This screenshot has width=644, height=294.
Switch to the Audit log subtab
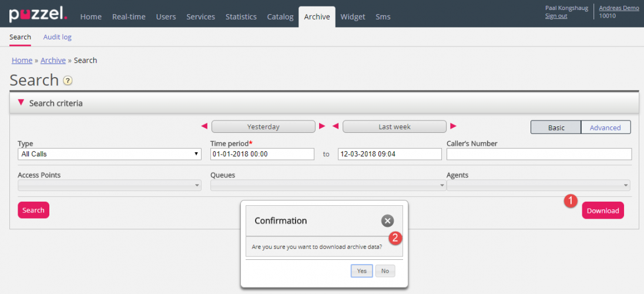57,37
